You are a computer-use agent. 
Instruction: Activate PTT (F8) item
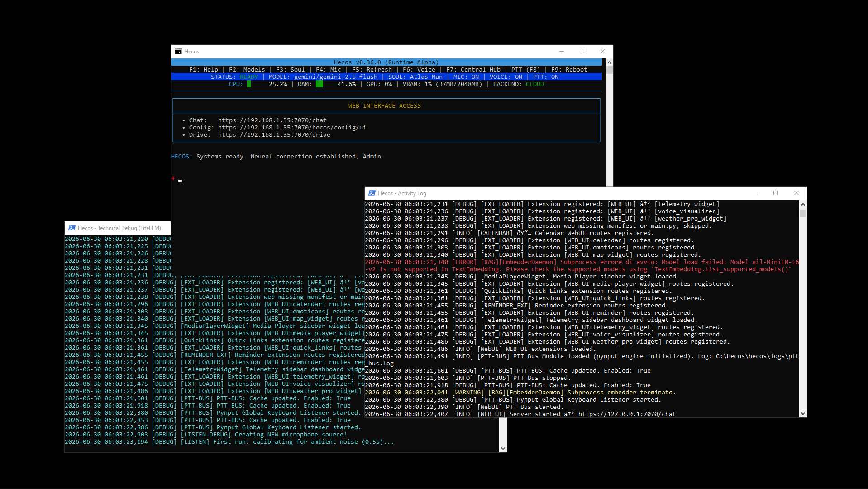click(x=526, y=70)
